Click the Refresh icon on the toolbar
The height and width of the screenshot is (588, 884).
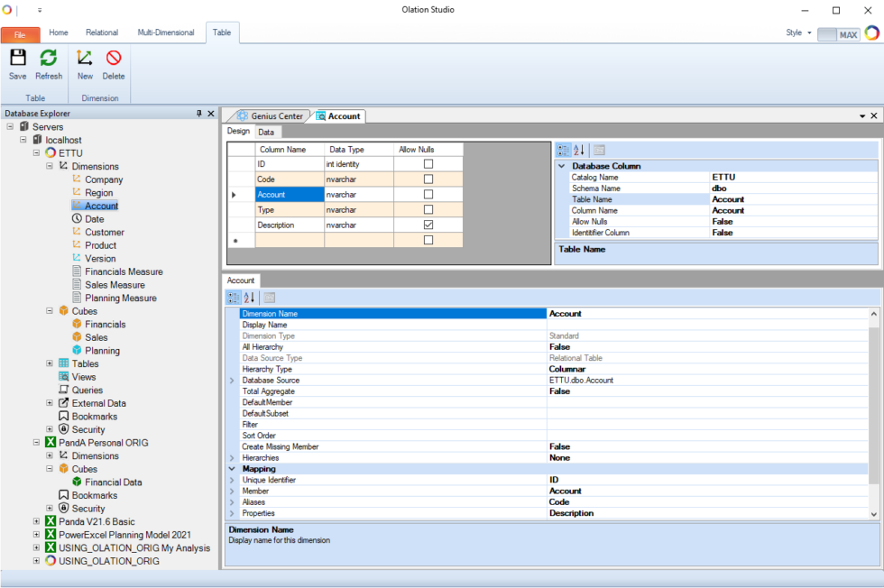(x=49, y=61)
